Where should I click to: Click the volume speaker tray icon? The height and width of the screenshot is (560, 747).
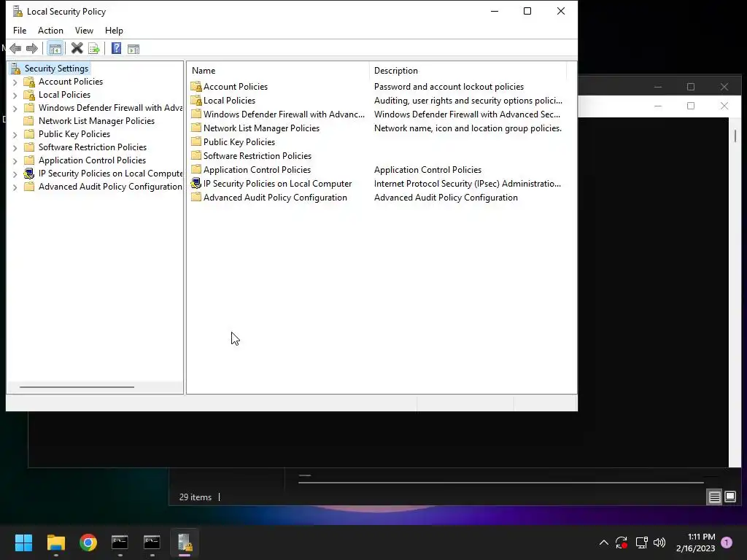click(x=659, y=542)
